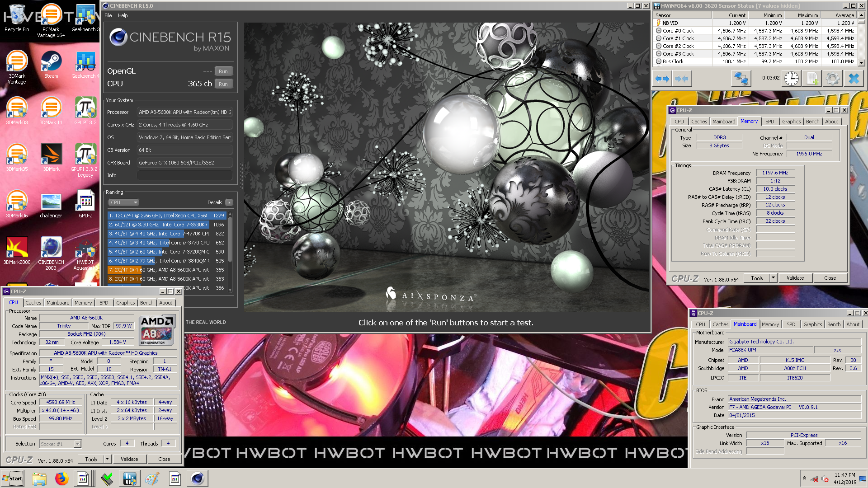Select the 3DMark 11 desktop shortcut
868x488 pixels.
pos(51,111)
